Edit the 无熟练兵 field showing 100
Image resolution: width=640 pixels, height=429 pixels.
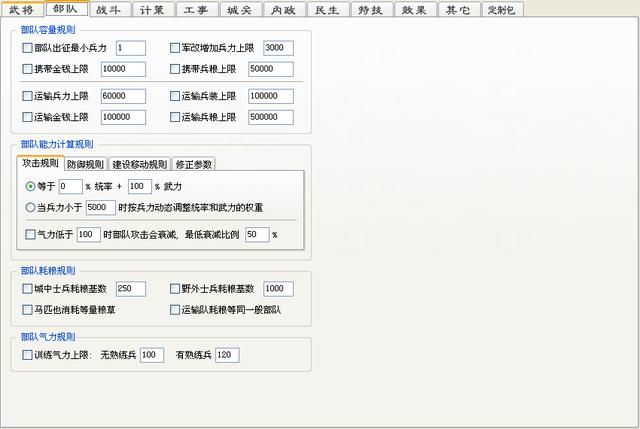[152, 355]
